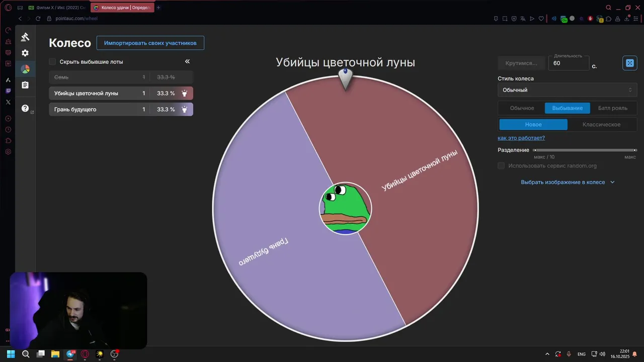Open Opera sidebar player icon
The height and width of the screenshot is (362, 644).
(x=8, y=119)
